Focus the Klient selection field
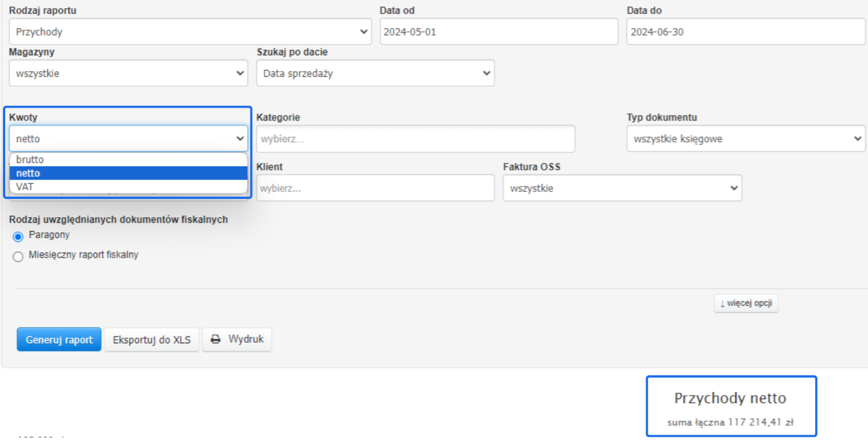868x448 pixels. coord(375,189)
